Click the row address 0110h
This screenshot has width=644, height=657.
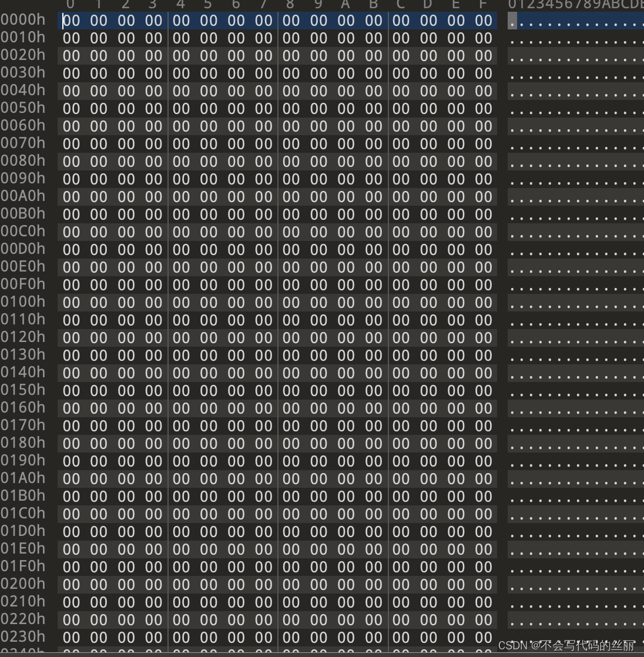[x=23, y=319]
